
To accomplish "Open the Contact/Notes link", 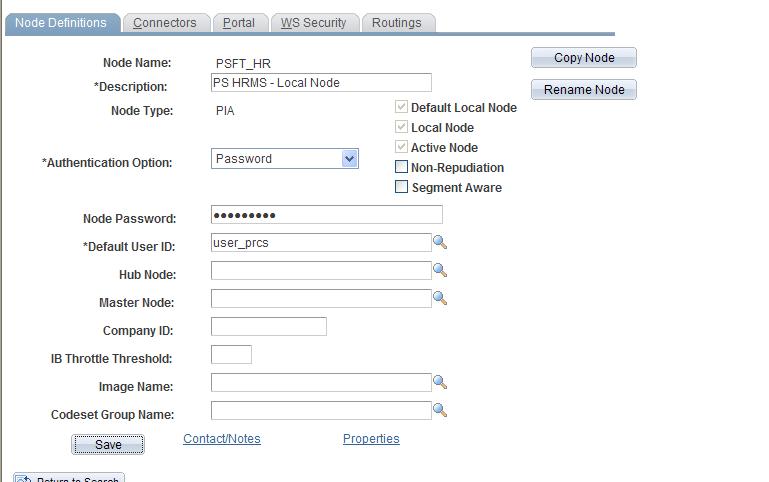I will (x=222, y=439).
